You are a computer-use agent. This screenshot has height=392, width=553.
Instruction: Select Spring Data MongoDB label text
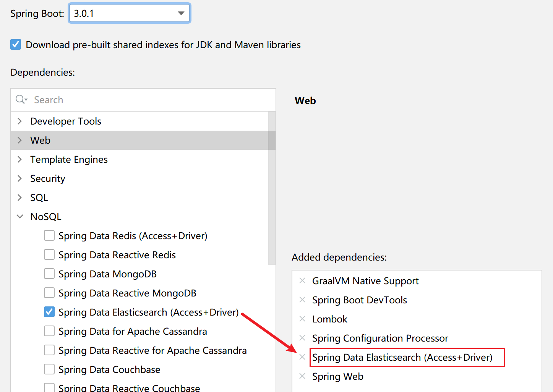coord(108,274)
